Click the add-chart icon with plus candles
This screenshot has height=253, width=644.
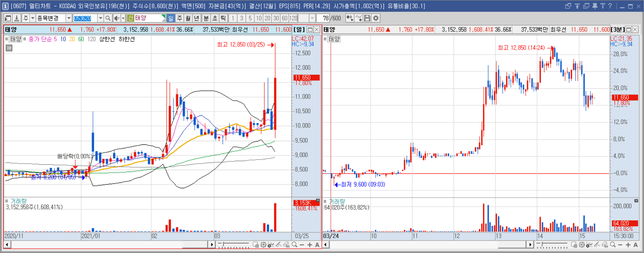pyautogui.click(x=350, y=18)
